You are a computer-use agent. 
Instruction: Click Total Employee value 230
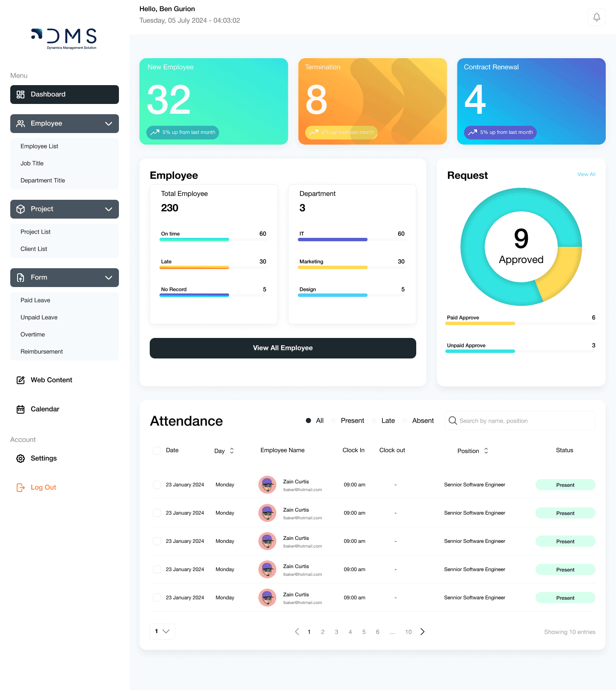tap(169, 208)
